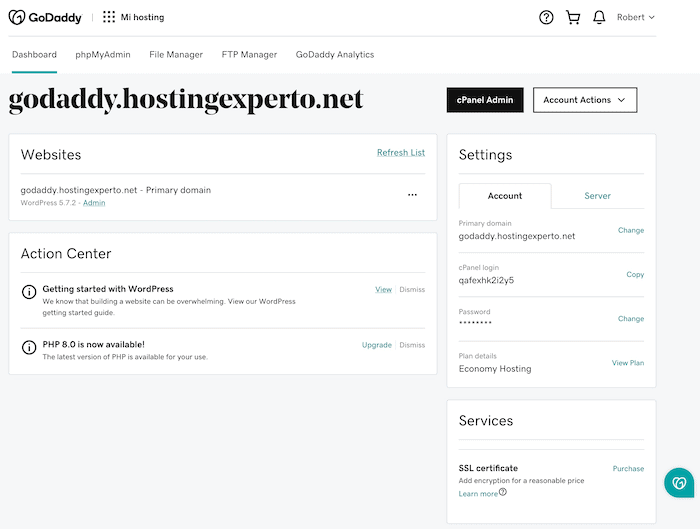700x529 pixels.
Task: Click the Economy Hosting plan text
Action: (495, 369)
